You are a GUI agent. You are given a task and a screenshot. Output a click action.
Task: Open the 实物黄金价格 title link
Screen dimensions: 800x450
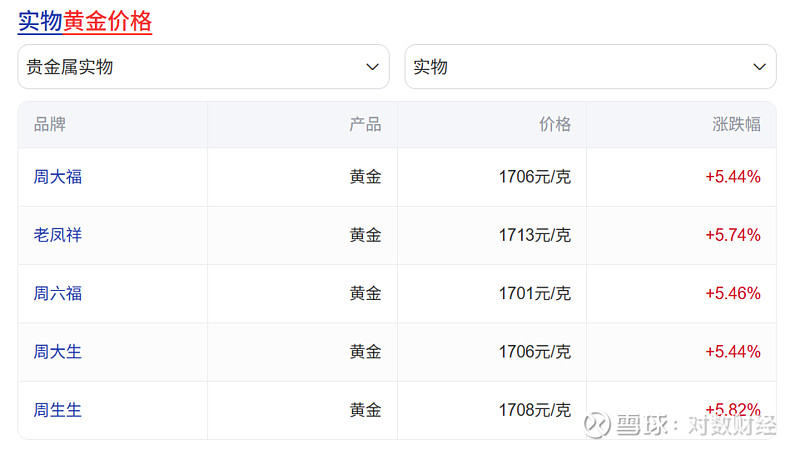click(x=85, y=21)
